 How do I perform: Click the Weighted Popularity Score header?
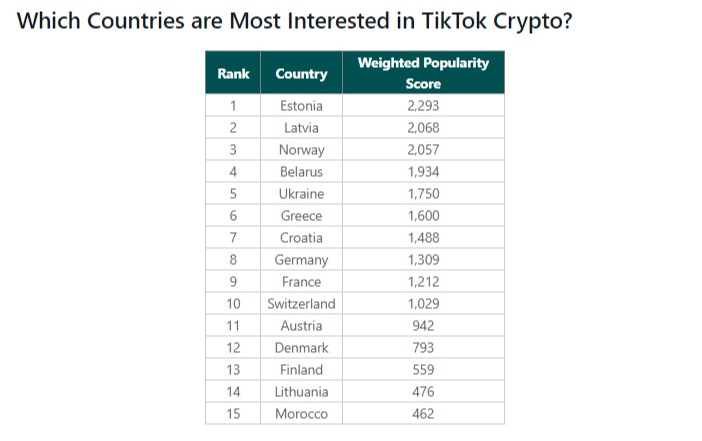click(423, 73)
